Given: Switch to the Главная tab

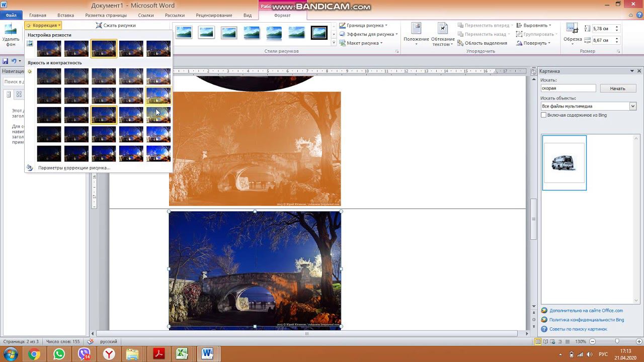Looking at the screenshot, I should [38, 15].
